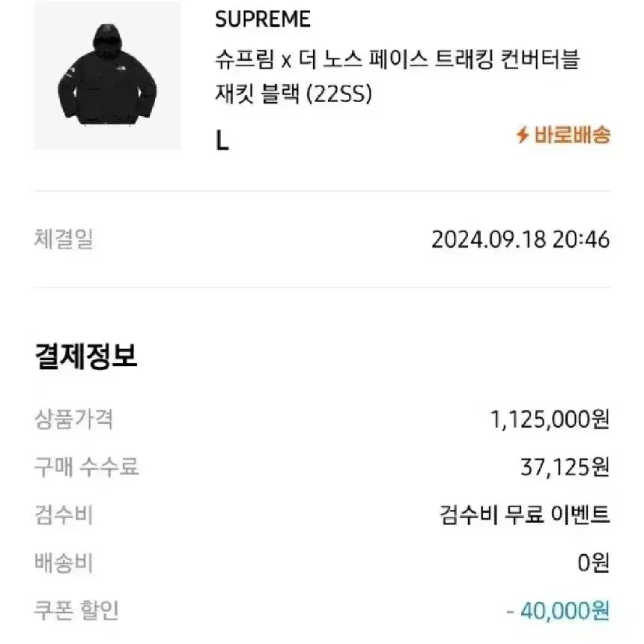Click the size L label
The image size is (644, 644).
[x=222, y=141]
